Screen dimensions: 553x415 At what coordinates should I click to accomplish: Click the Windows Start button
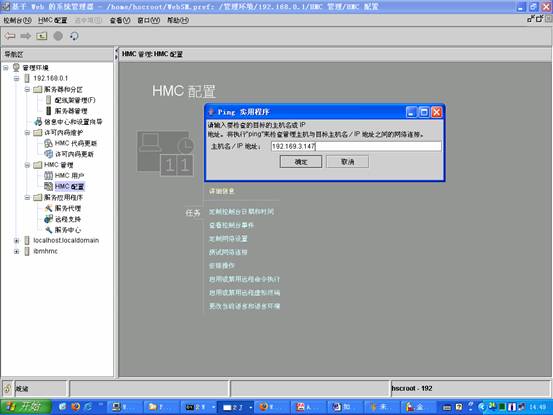pyautogui.click(x=25, y=407)
